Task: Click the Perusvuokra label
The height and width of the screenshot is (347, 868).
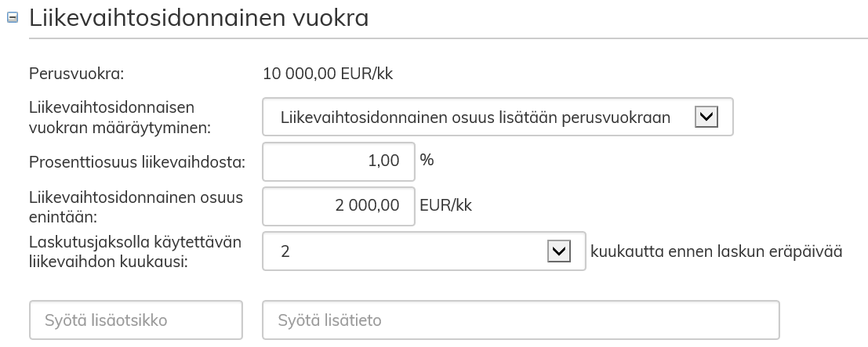Action: 77,74
